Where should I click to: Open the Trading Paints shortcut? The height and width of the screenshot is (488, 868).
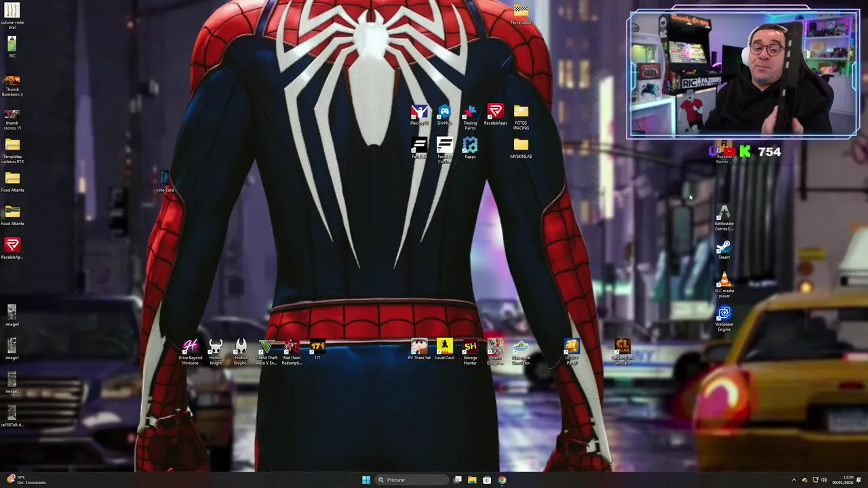pyautogui.click(x=470, y=117)
